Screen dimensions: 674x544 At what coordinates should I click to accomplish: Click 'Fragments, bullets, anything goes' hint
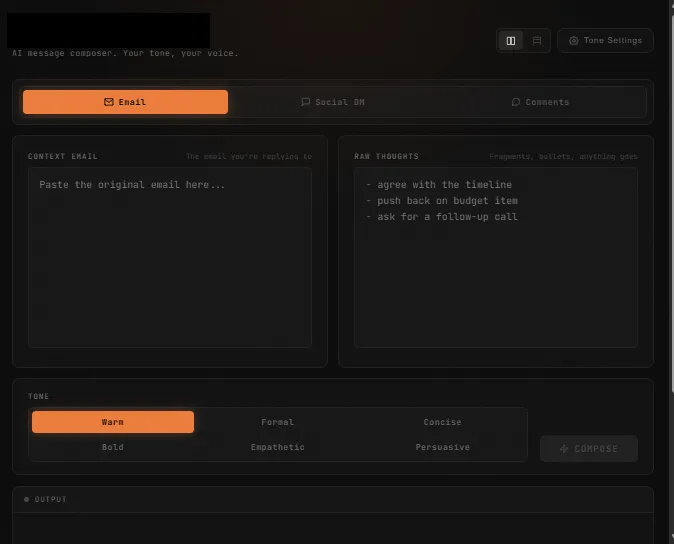(x=563, y=156)
